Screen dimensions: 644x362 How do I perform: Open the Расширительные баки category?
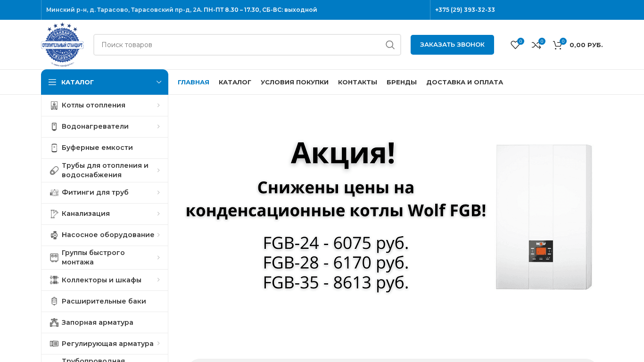pyautogui.click(x=104, y=301)
